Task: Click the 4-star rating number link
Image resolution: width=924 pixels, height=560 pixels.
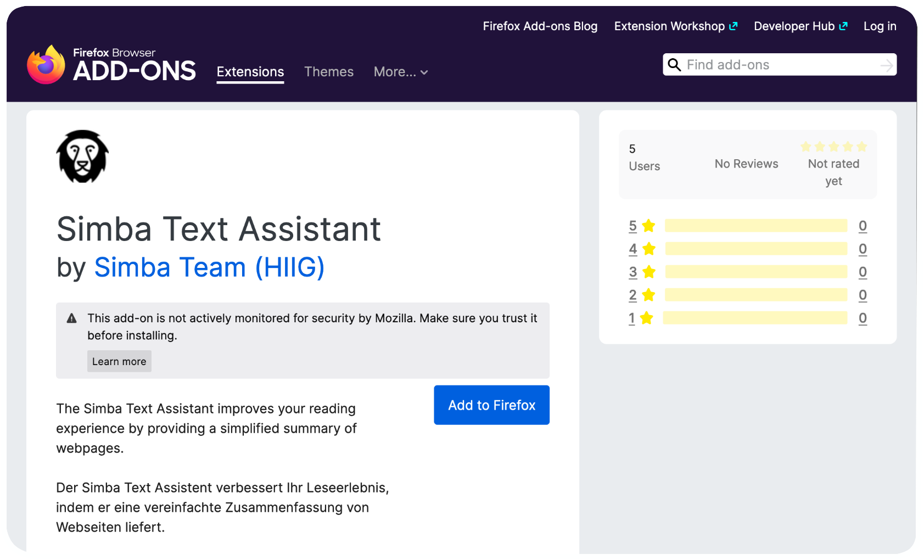Action: point(633,249)
